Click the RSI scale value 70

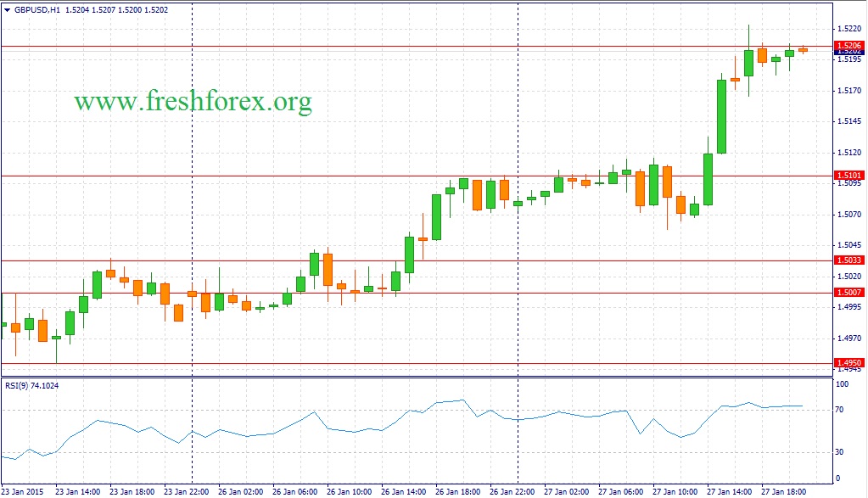point(841,410)
